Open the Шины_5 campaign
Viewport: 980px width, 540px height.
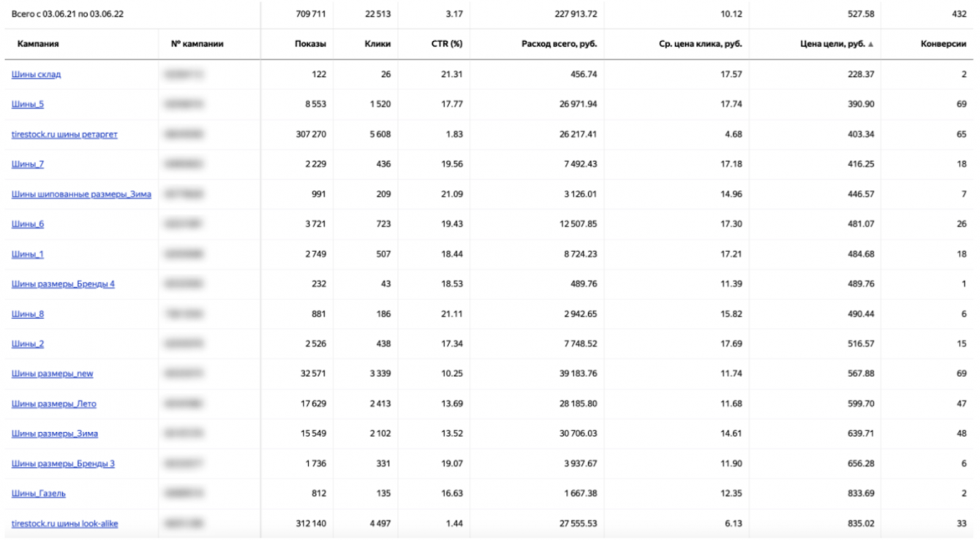tap(28, 104)
